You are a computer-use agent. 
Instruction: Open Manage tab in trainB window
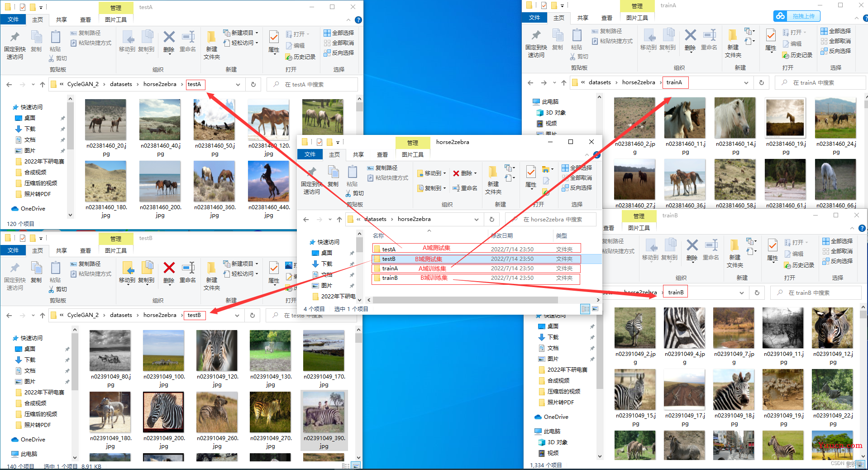pyautogui.click(x=639, y=216)
